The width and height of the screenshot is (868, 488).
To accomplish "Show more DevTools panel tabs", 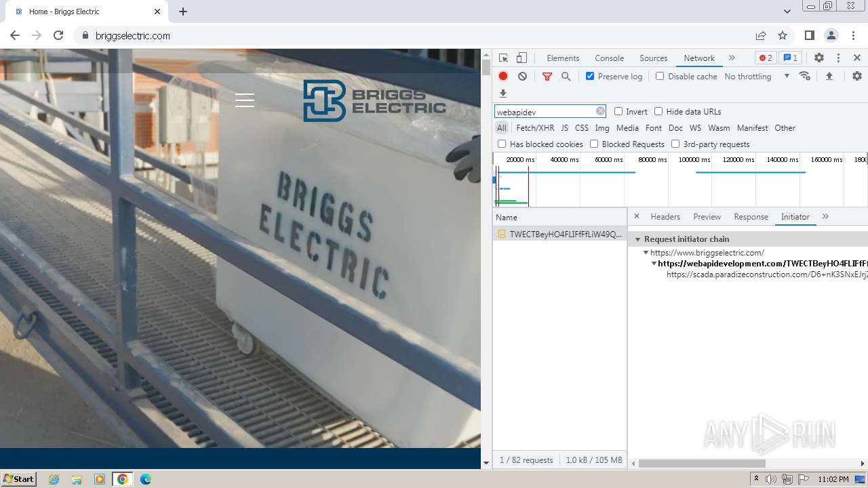I will [x=732, y=58].
